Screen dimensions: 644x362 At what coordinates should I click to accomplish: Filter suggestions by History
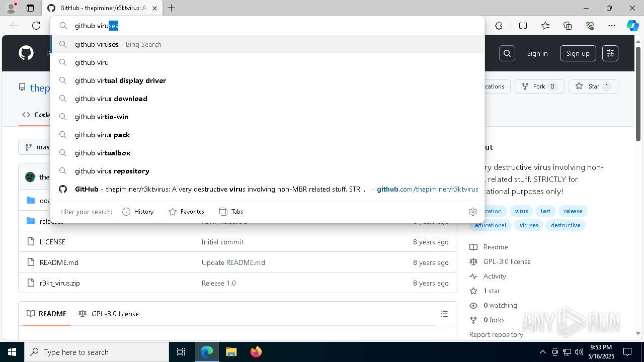[138, 212]
